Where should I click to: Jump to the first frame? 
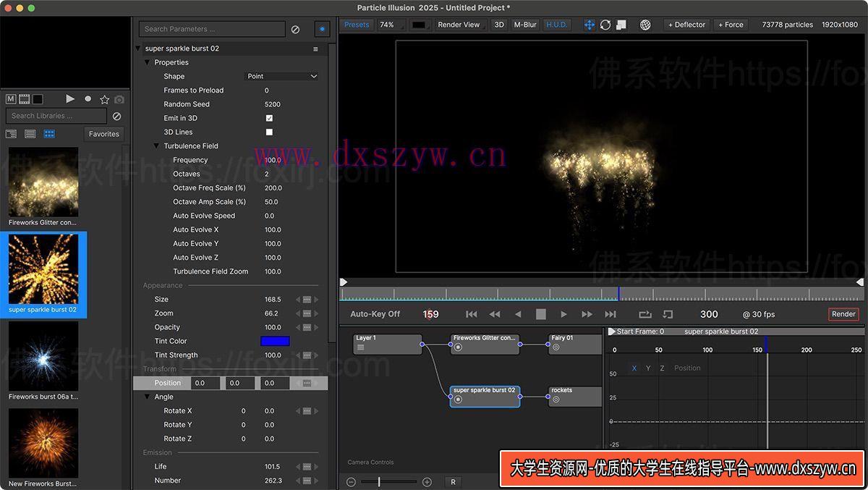coord(472,314)
